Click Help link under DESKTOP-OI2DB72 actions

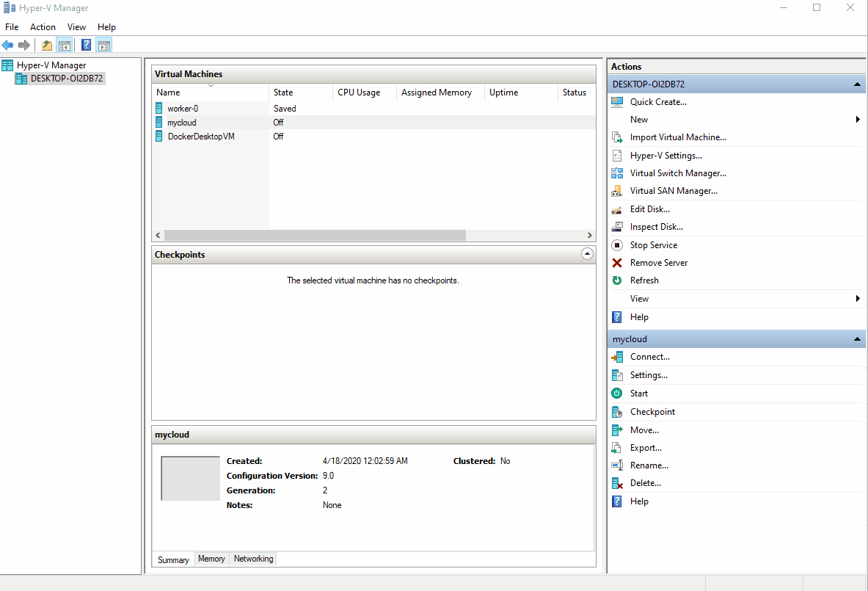pyautogui.click(x=639, y=317)
